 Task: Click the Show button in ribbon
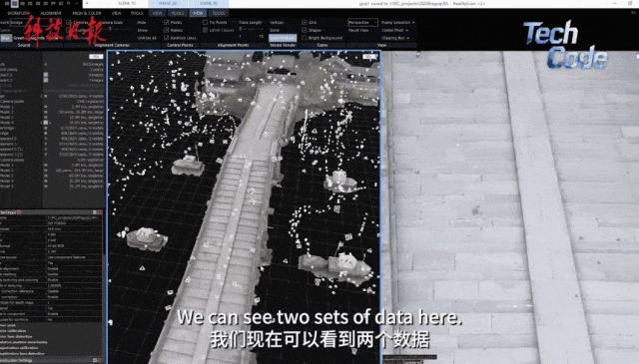[x=142, y=30]
